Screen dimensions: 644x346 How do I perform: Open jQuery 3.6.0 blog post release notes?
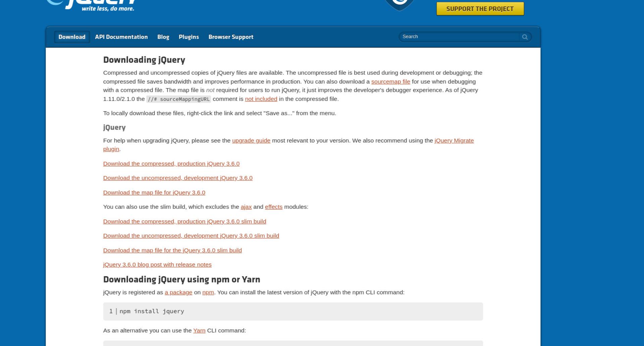coord(157,265)
